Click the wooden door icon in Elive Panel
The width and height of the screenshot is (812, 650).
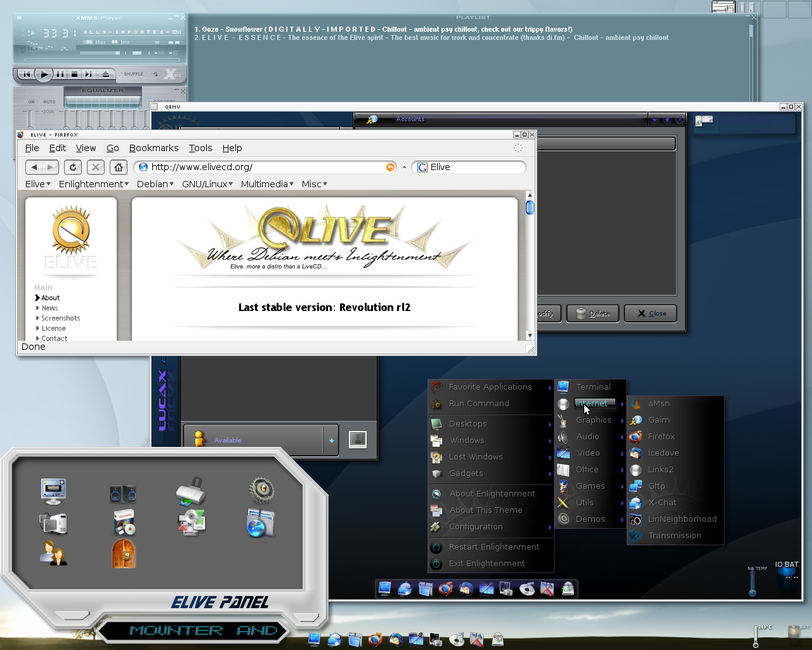(x=124, y=554)
